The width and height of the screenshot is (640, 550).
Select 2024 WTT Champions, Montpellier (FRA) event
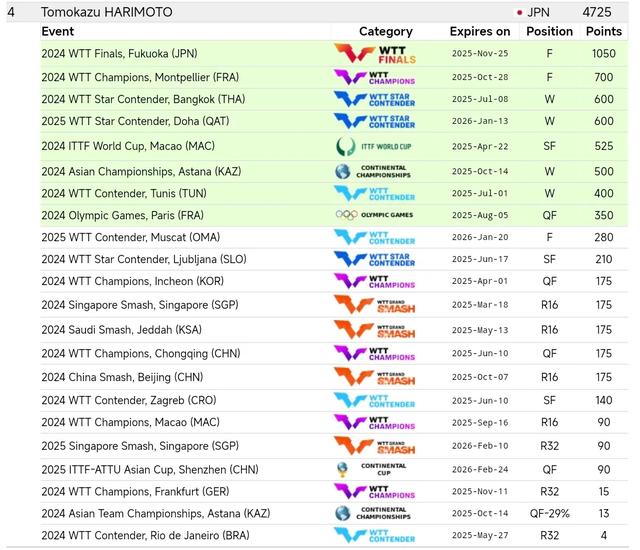point(140,78)
